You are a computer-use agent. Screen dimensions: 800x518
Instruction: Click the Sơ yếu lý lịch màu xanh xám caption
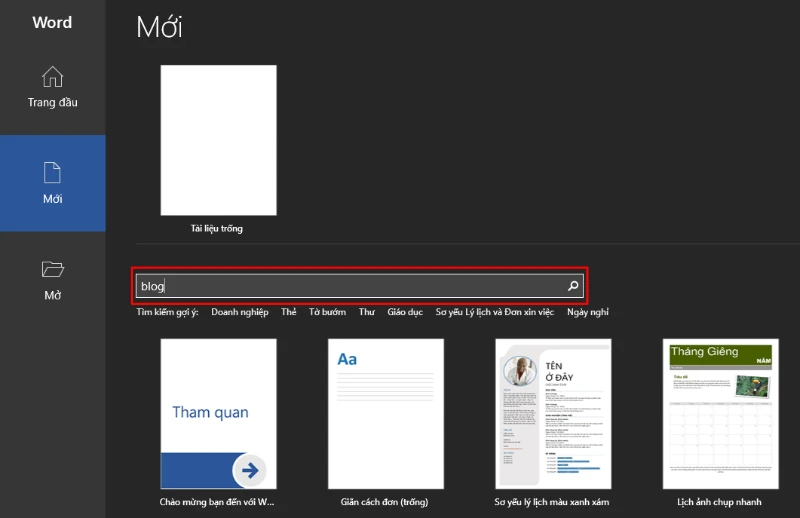(552, 502)
